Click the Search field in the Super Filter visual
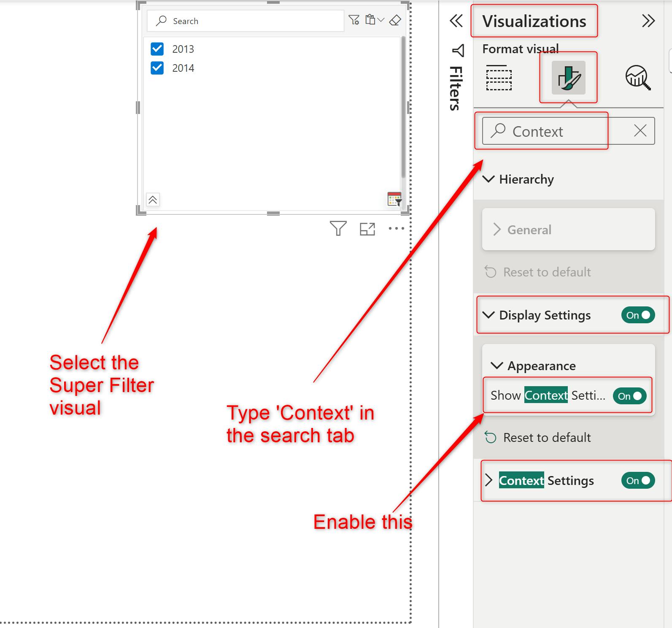 coord(246,21)
